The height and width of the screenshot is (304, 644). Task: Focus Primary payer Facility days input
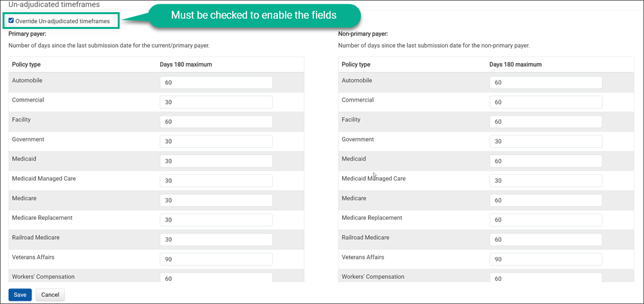pyautogui.click(x=216, y=122)
